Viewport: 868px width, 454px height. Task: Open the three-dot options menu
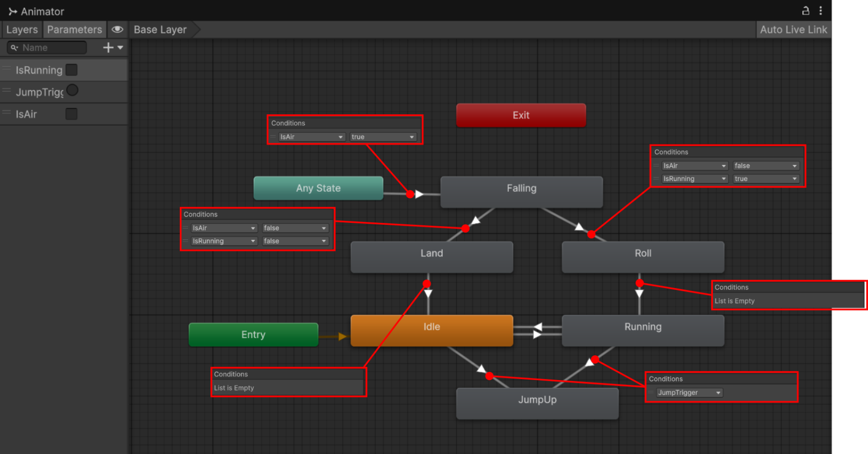pyautogui.click(x=820, y=10)
